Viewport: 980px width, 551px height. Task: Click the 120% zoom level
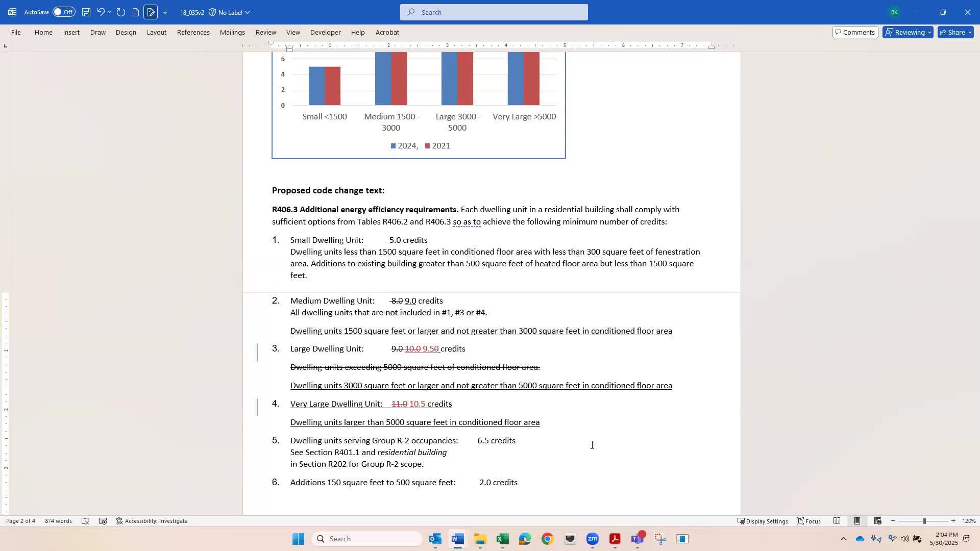969,521
